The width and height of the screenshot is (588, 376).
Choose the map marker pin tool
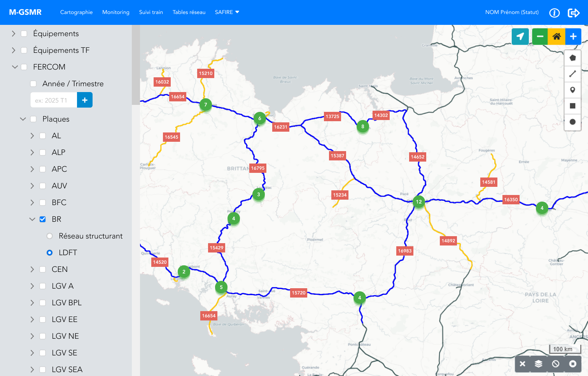[x=572, y=90]
